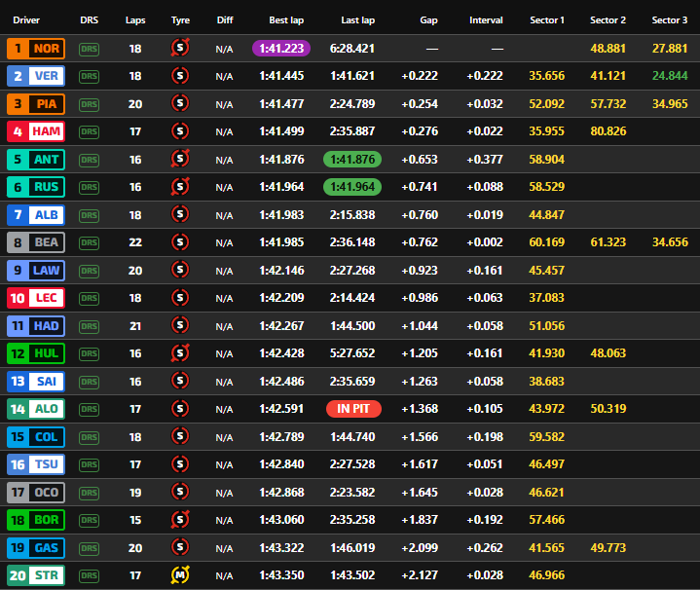Click the purple 1:41.223 best lap badge

click(x=281, y=49)
